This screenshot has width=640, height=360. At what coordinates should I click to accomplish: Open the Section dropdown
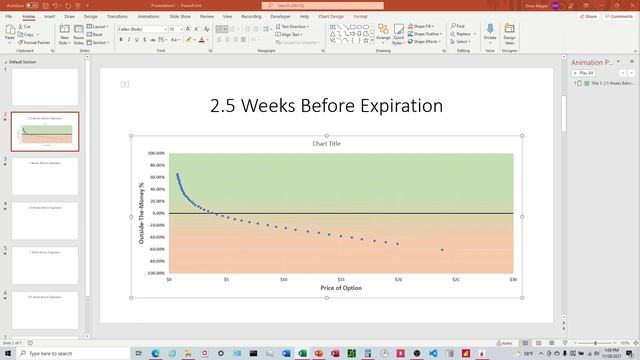98,42
